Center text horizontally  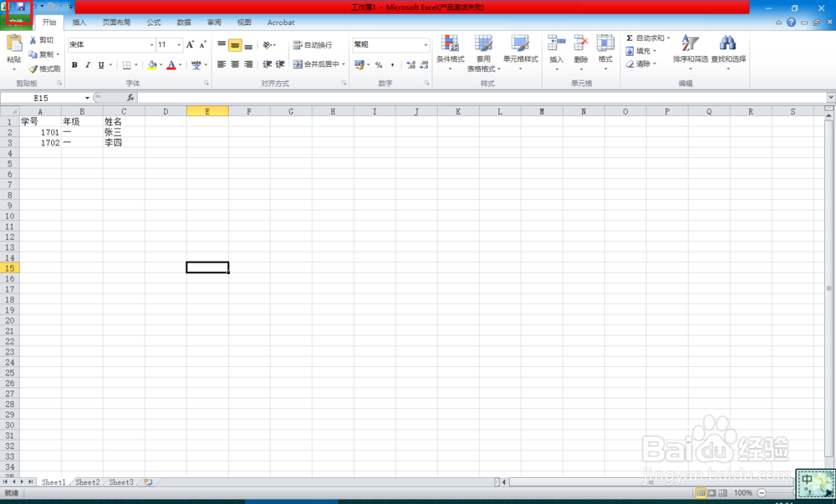click(235, 64)
